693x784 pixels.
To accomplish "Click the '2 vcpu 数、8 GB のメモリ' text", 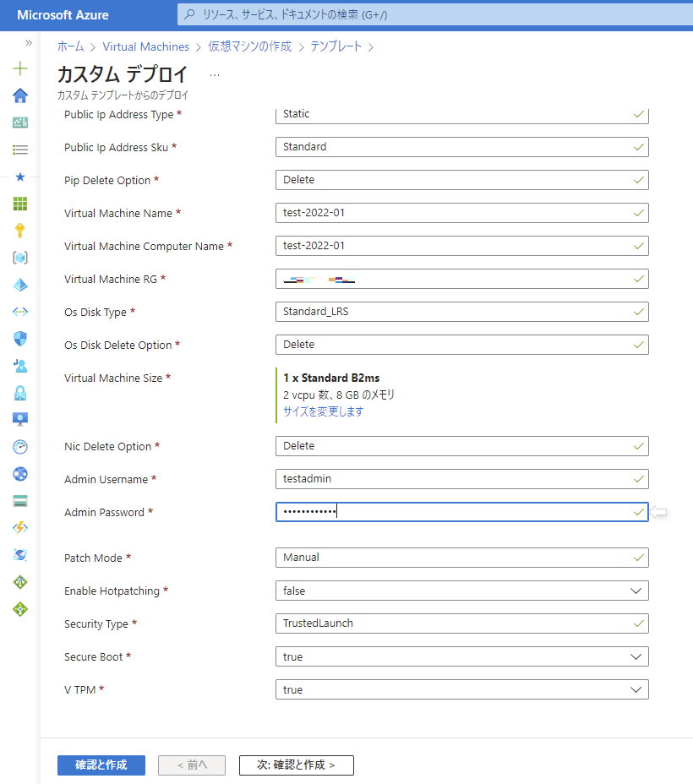I will click(x=339, y=395).
